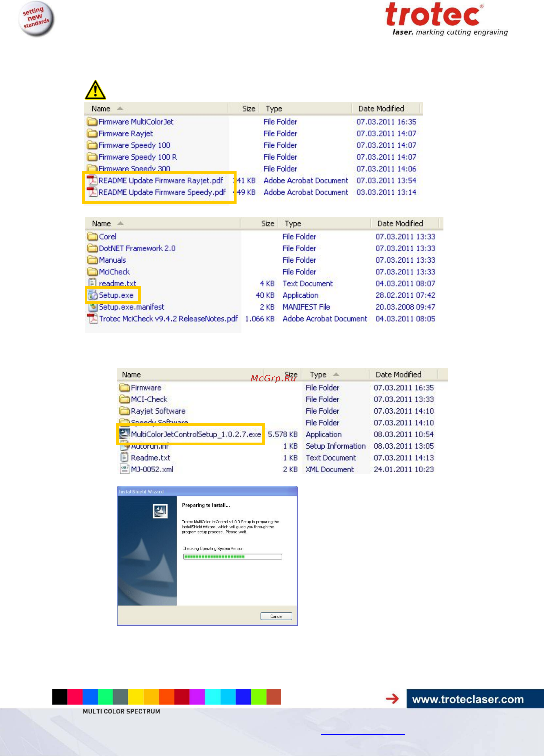The height and width of the screenshot is (756, 544).
Task: Select the 'DotNET Framework 2.0' name text
Action: (137, 248)
